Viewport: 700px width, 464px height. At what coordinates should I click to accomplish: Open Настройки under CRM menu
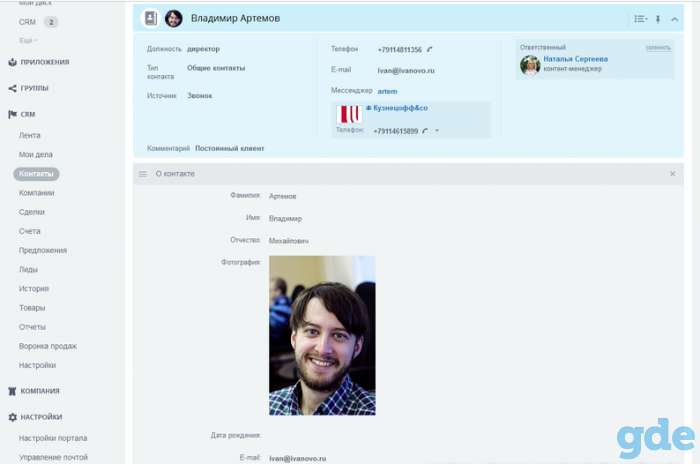tap(38, 365)
